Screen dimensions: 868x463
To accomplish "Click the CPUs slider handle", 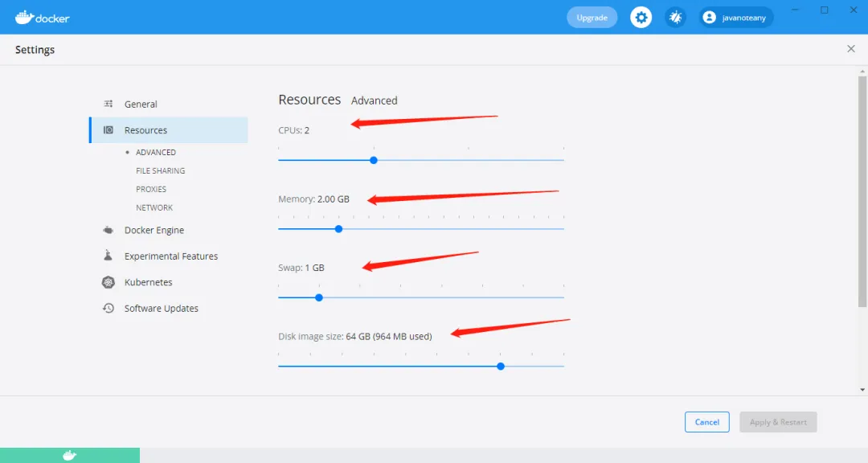I will (374, 160).
